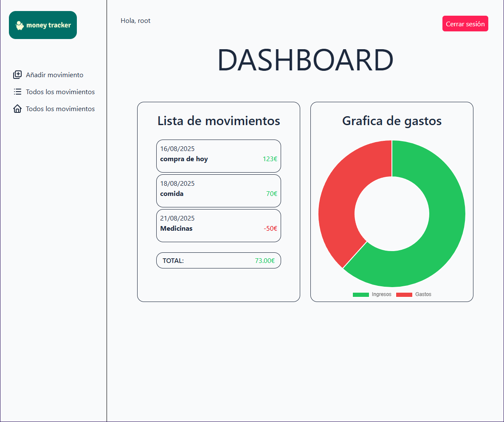The width and height of the screenshot is (504, 422).
Task: Click the Lista de movimientos heading
Action: (x=219, y=121)
